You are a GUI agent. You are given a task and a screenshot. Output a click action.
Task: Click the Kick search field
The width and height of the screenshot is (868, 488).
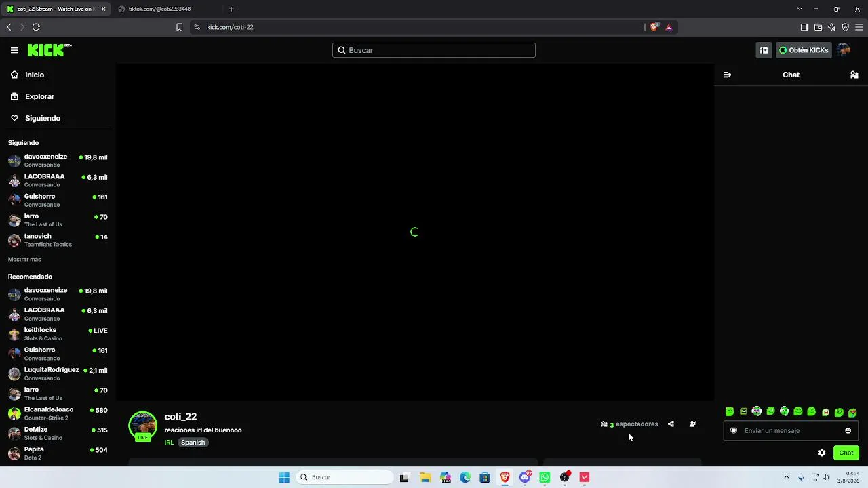click(x=434, y=50)
